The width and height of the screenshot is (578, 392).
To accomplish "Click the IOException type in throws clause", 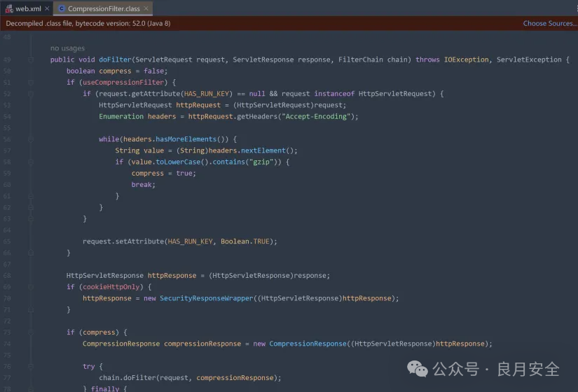I will pos(467,59).
